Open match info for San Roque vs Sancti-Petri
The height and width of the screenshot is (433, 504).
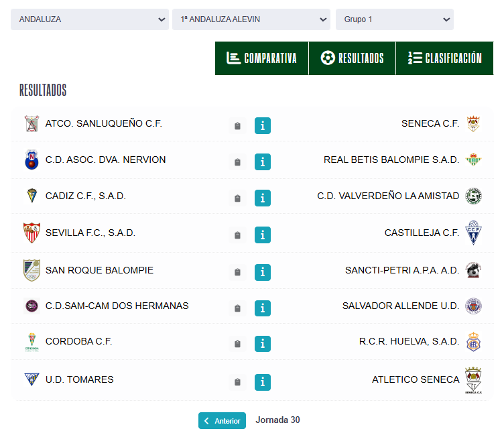[x=263, y=272]
